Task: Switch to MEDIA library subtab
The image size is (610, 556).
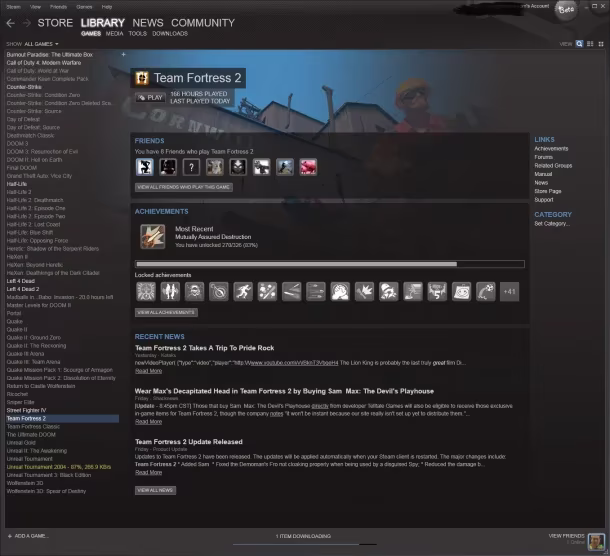Action: [x=114, y=34]
